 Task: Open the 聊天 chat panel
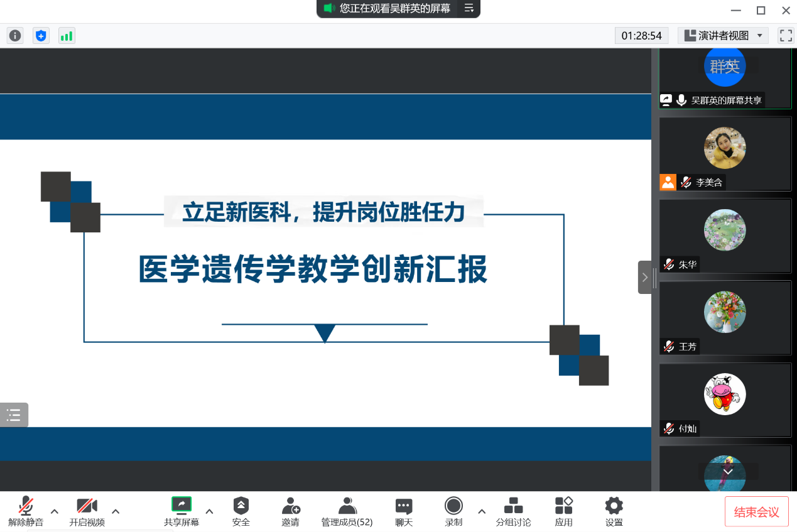[x=404, y=511]
